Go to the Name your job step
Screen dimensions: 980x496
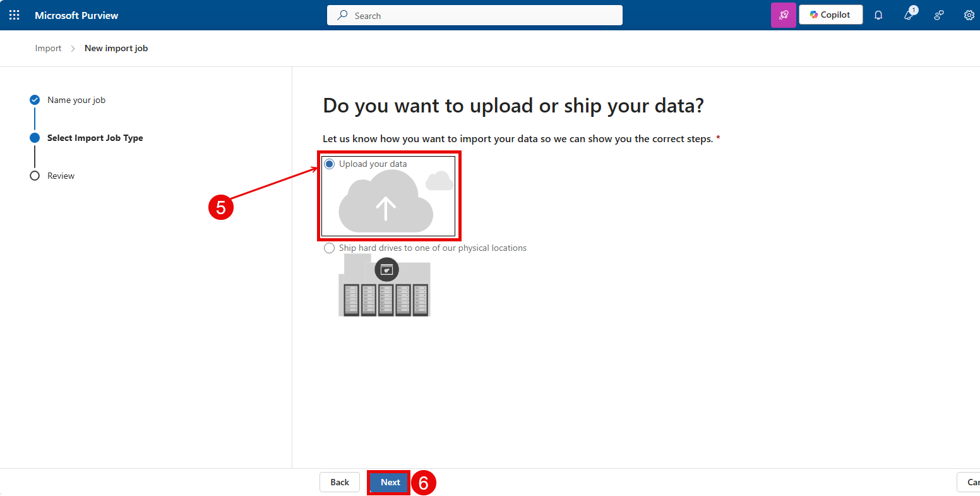(x=76, y=100)
